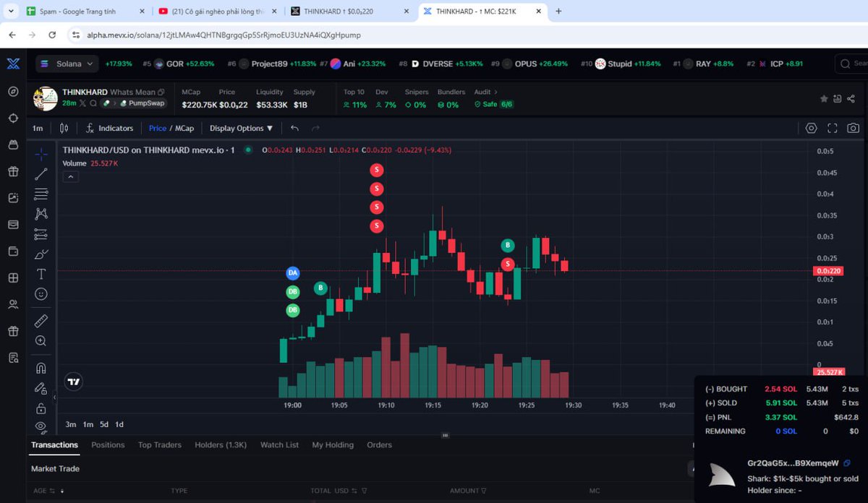Switch chart to MCap view
Image resolution: width=868 pixels, height=503 pixels.
[184, 128]
